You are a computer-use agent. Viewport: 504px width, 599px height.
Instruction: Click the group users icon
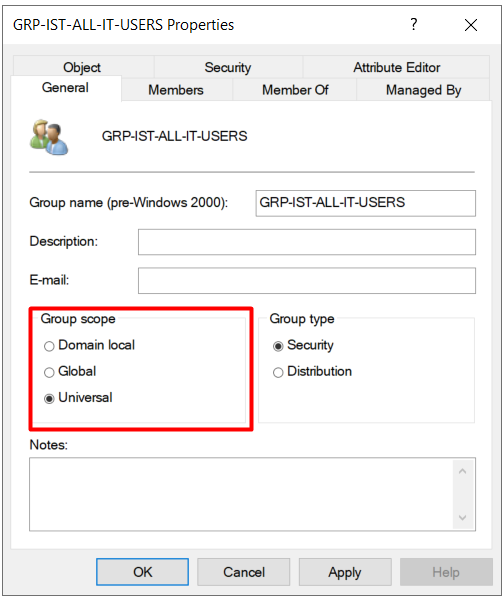(x=49, y=137)
